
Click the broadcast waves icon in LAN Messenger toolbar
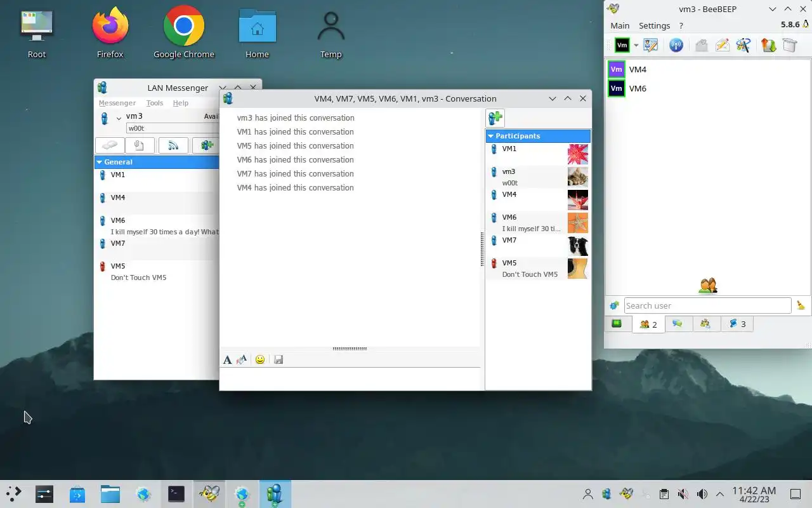pos(173,145)
